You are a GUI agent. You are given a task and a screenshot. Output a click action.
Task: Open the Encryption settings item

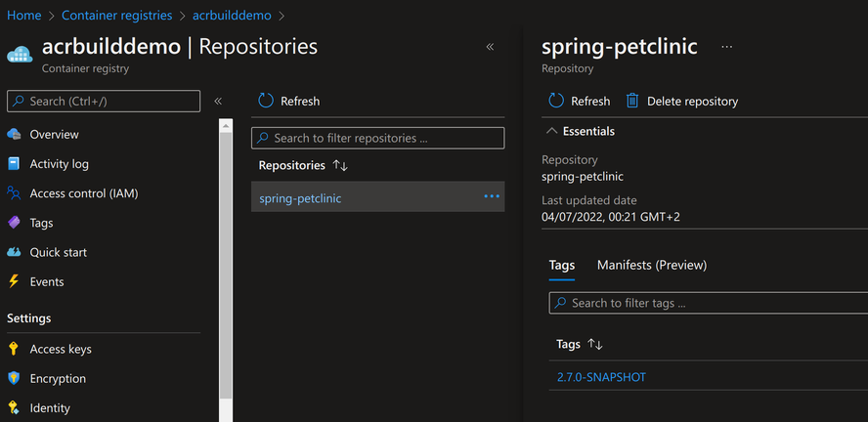(x=58, y=378)
